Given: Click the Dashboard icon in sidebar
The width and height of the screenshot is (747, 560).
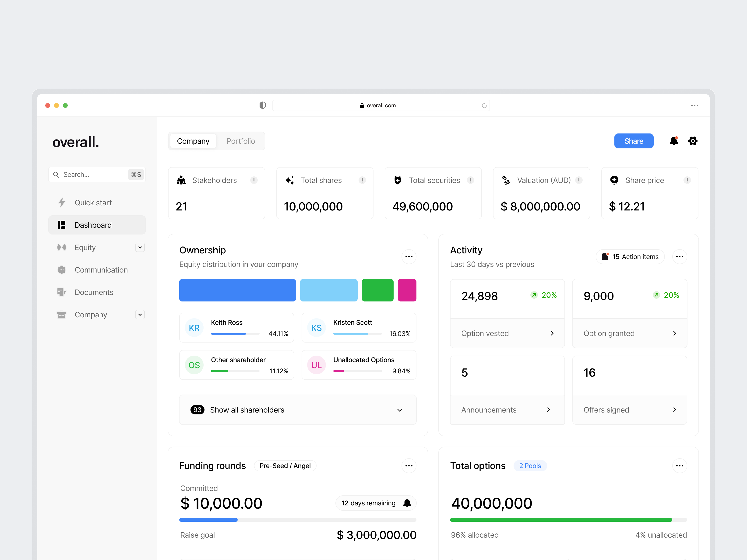Looking at the screenshot, I should [x=61, y=225].
